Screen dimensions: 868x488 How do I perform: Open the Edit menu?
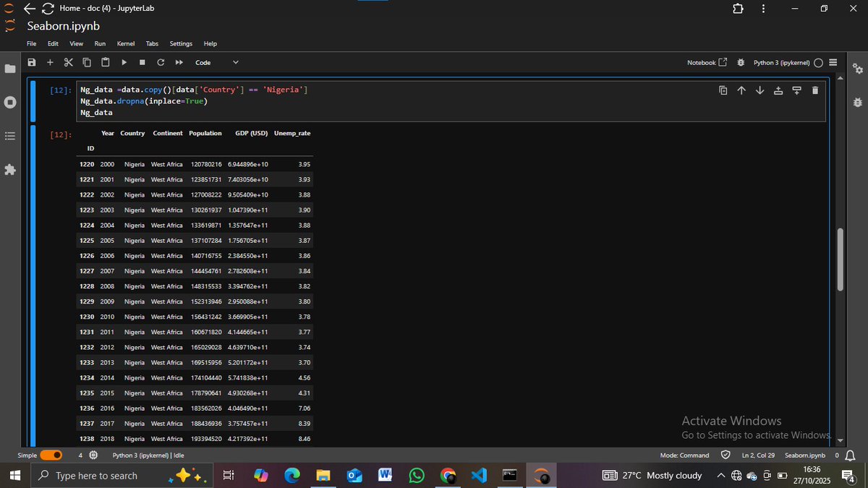(x=53, y=44)
